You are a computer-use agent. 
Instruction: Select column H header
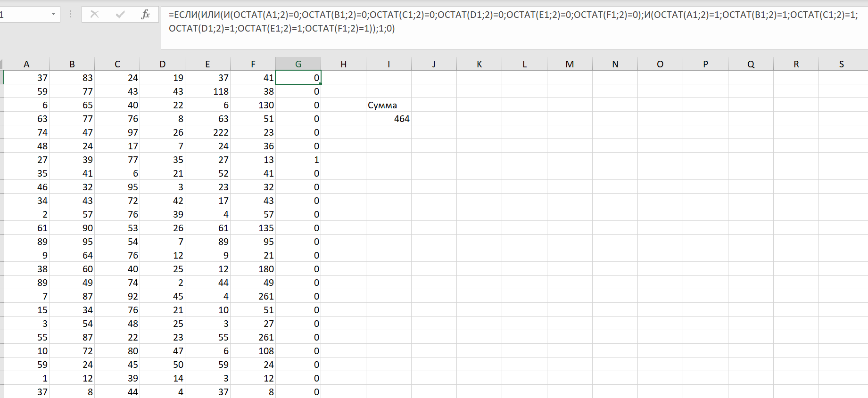pos(343,64)
